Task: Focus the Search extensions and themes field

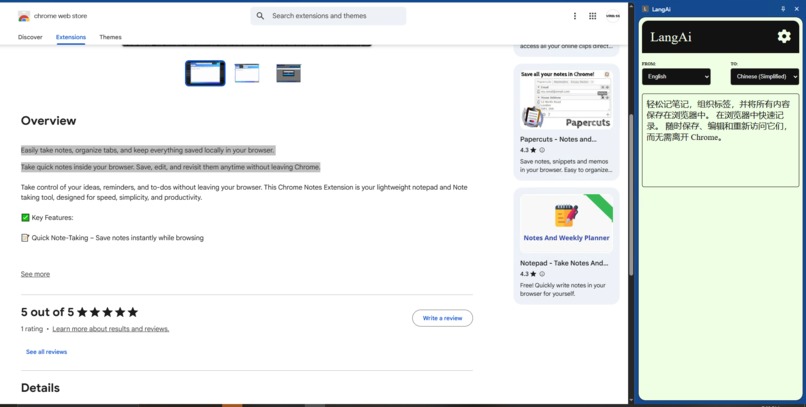Action: 328,16
